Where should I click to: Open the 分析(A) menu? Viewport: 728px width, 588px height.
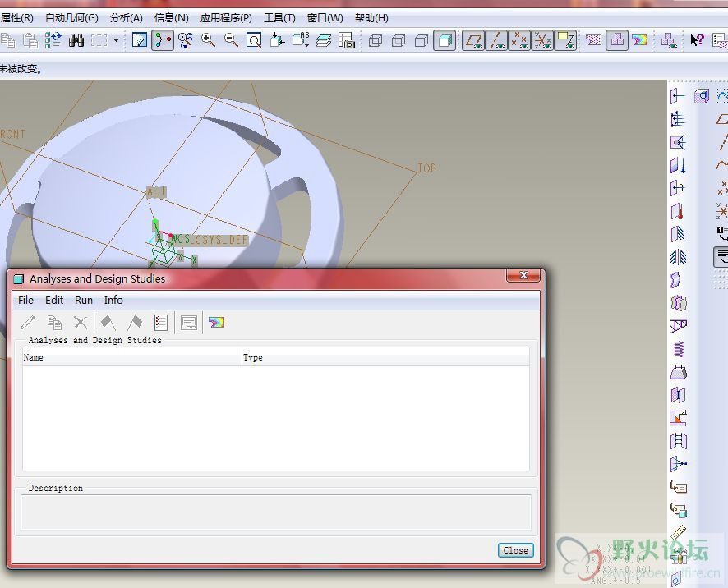click(126, 17)
